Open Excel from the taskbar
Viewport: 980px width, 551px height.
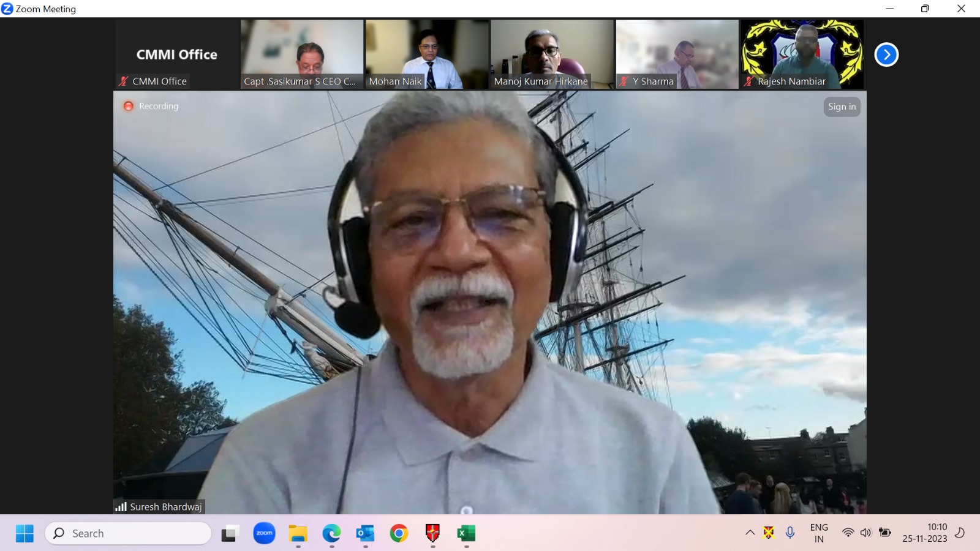(x=466, y=533)
